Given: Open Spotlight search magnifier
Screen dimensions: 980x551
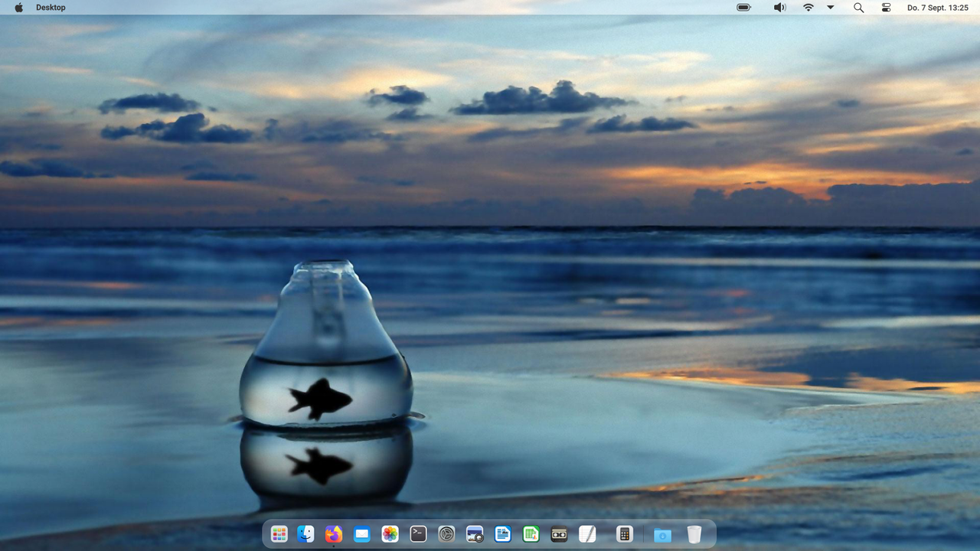Looking at the screenshot, I should pos(858,7).
